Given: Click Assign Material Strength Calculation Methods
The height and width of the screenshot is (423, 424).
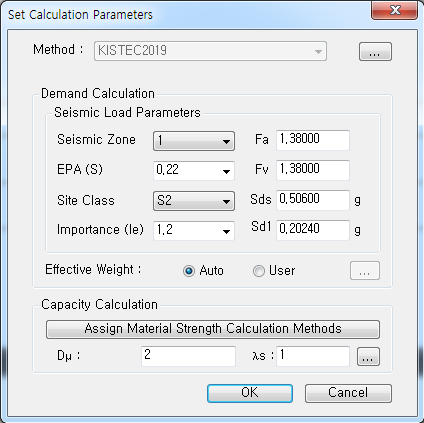Looking at the screenshot, I should click(x=213, y=329).
